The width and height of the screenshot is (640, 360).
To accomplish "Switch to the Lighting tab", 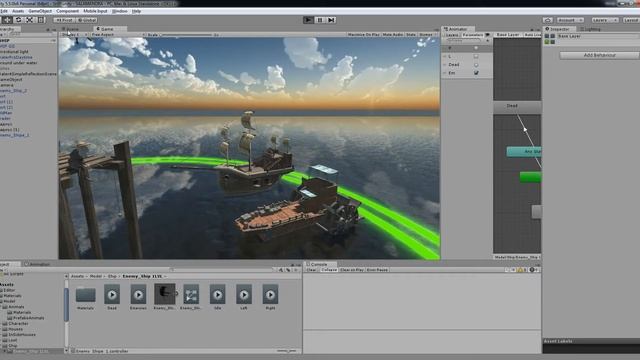I will tap(591, 29).
